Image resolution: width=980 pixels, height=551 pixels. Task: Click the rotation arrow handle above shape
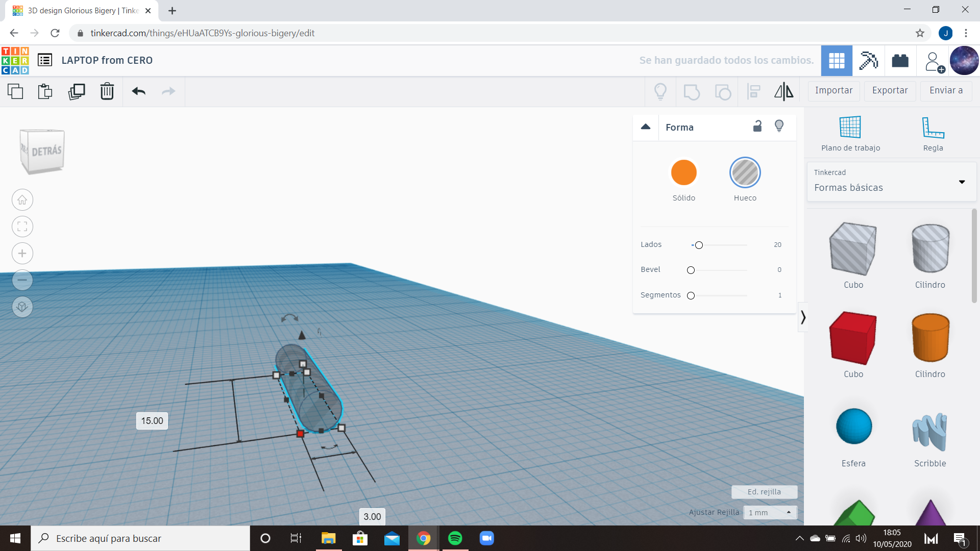point(289,318)
